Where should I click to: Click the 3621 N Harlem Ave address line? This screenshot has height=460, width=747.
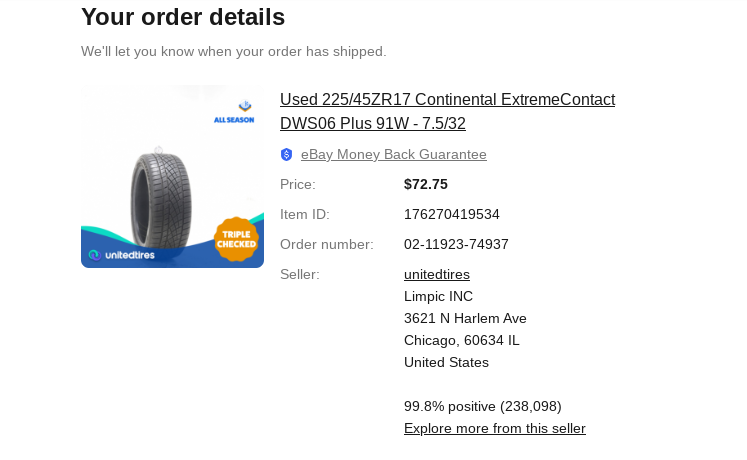click(465, 318)
